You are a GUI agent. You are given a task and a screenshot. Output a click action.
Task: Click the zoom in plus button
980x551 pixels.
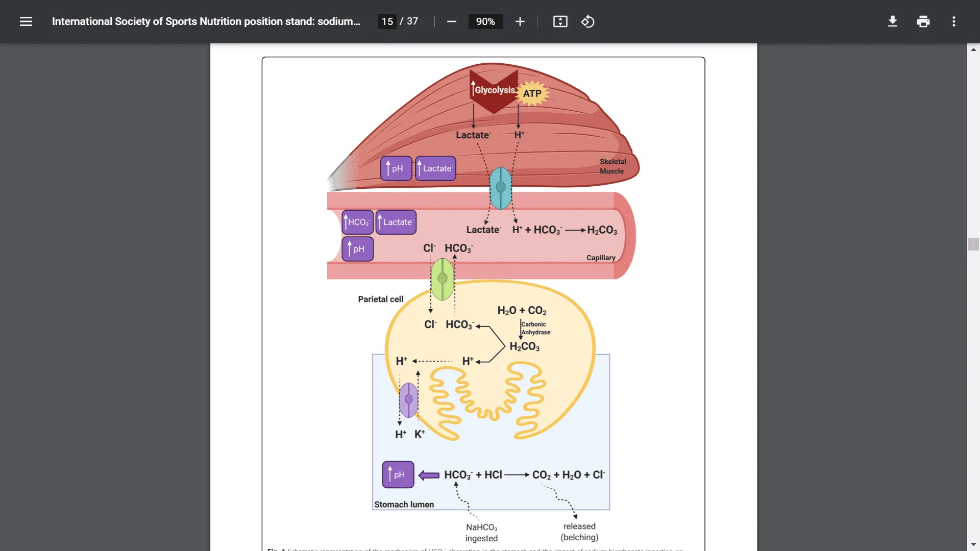(520, 21)
